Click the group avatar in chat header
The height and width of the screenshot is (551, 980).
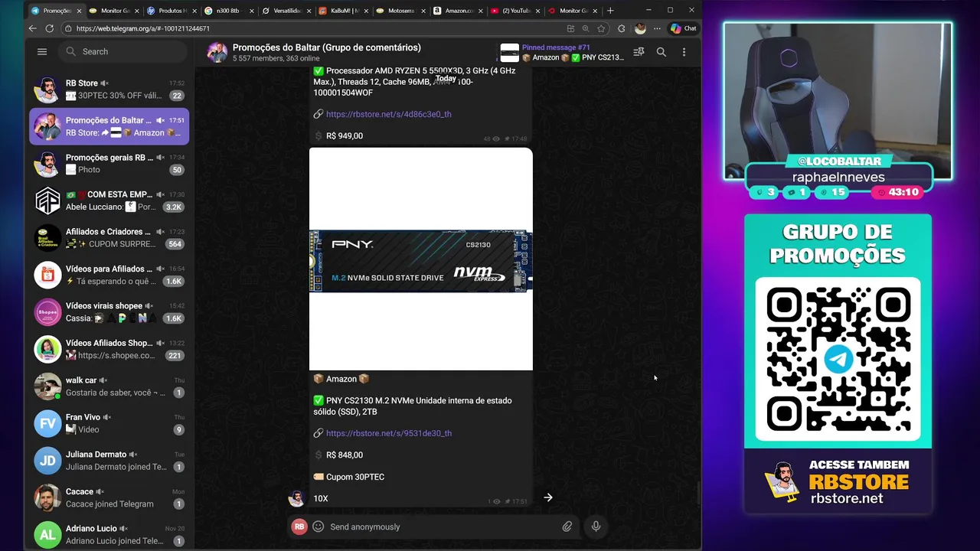[217, 52]
